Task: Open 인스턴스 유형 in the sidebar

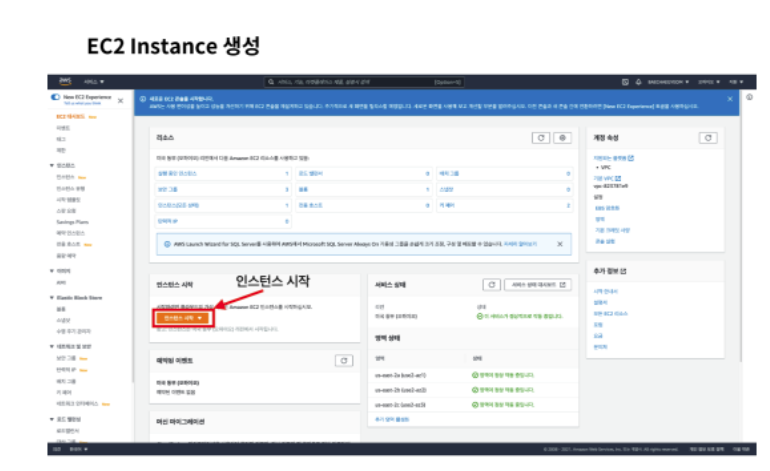Action: pyautogui.click(x=70, y=189)
